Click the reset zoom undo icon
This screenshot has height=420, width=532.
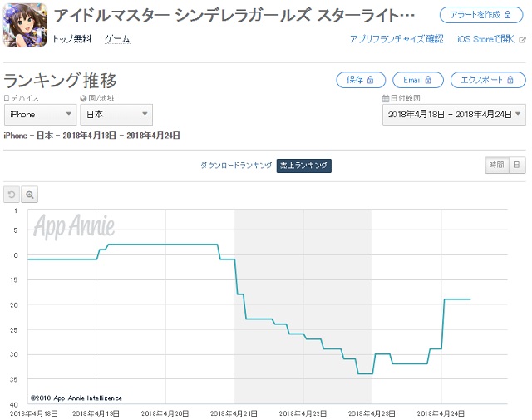(x=12, y=195)
